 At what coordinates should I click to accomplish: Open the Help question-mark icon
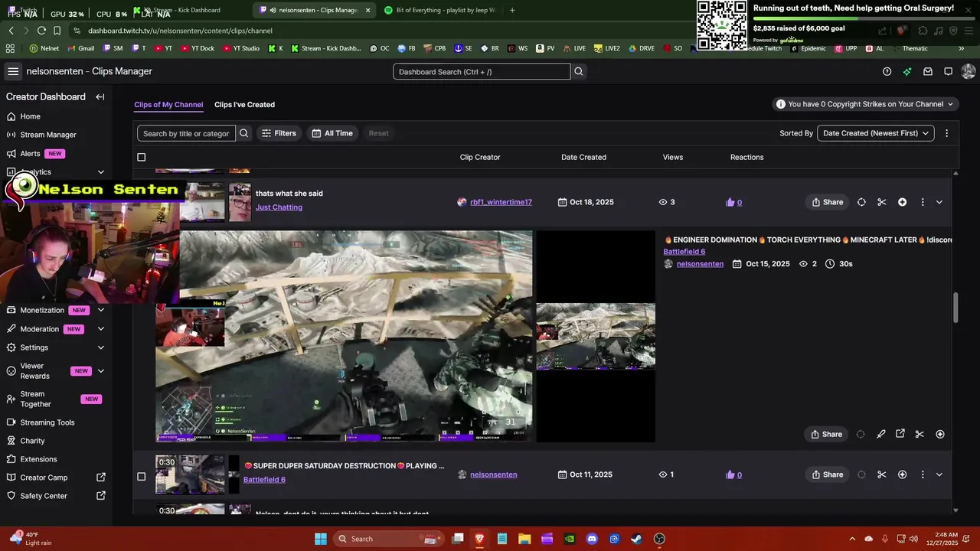coord(887,71)
